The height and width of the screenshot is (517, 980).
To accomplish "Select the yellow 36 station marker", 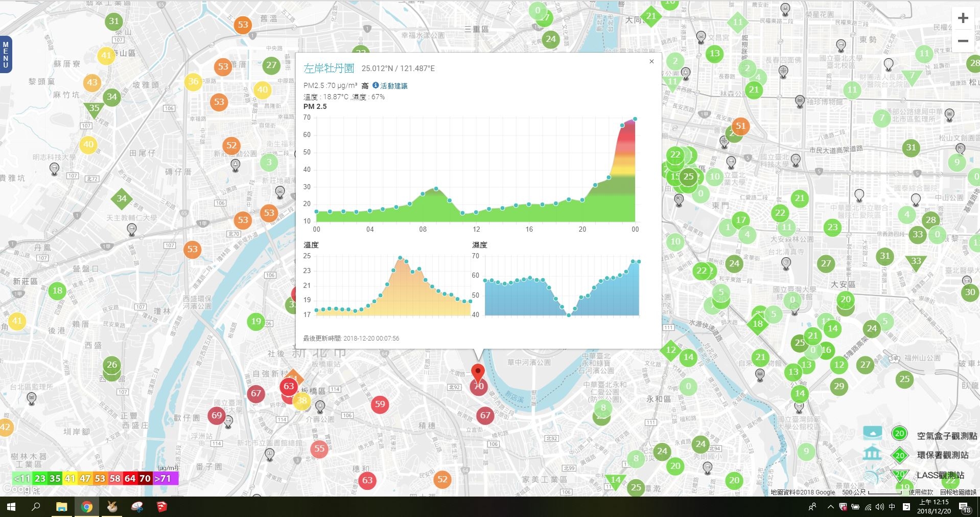I will coord(193,81).
